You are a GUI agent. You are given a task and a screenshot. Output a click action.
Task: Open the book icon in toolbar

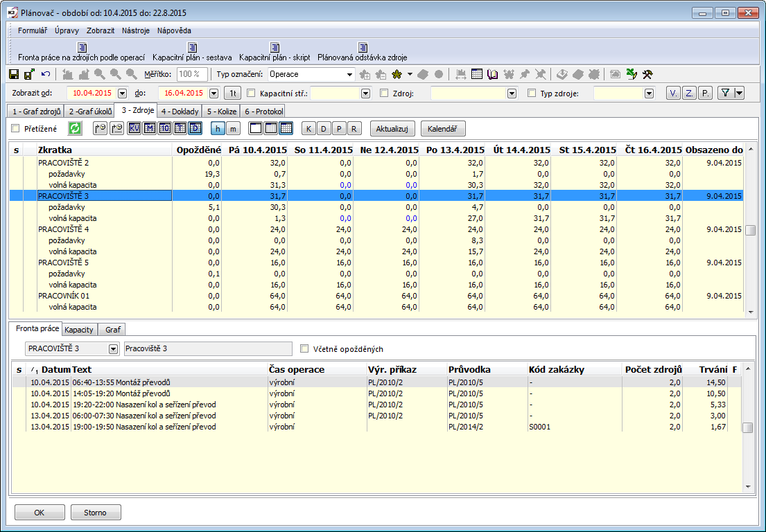point(492,74)
